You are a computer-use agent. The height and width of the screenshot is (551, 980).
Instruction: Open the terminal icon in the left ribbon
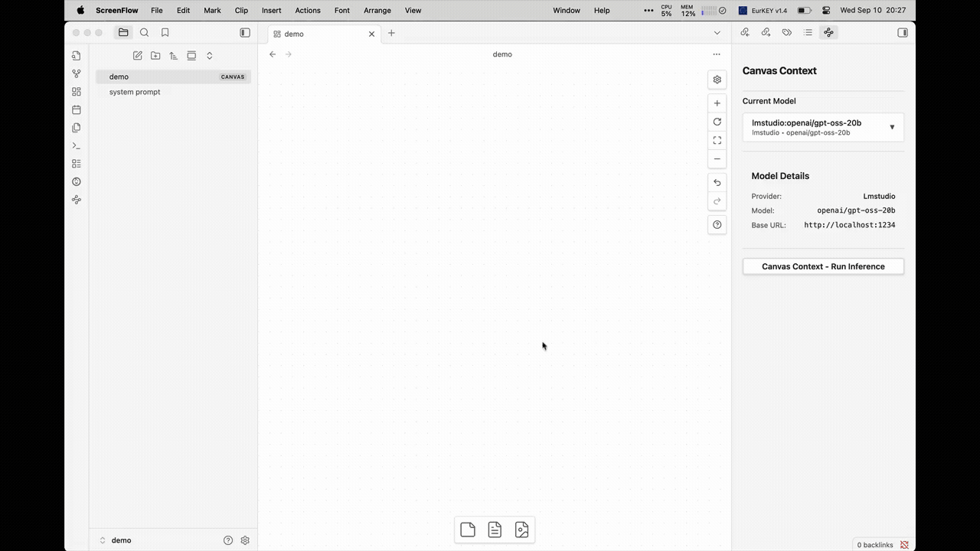coord(76,145)
